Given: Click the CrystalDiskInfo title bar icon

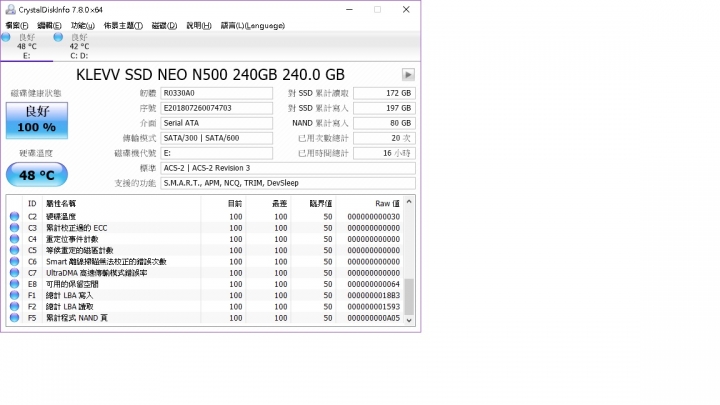Looking at the screenshot, I should coord(10,9).
